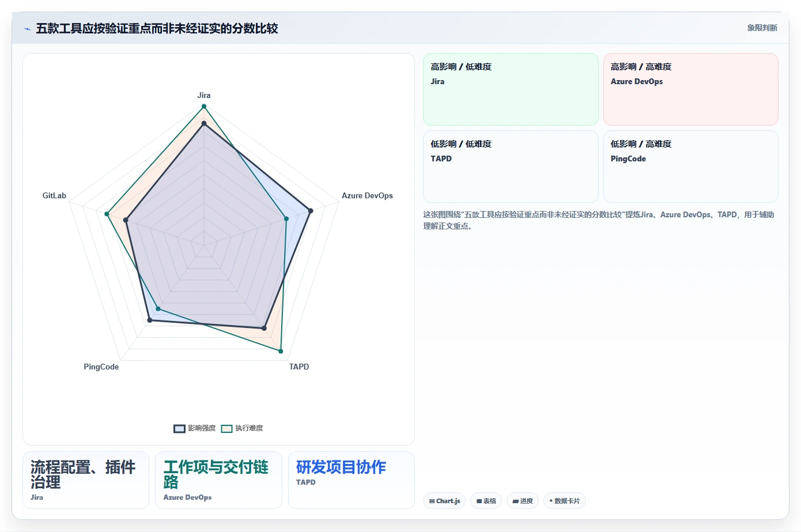This screenshot has height=532, width=801.
Task: Click the GitLab axis label on radar
Action: (x=54, y=195)
